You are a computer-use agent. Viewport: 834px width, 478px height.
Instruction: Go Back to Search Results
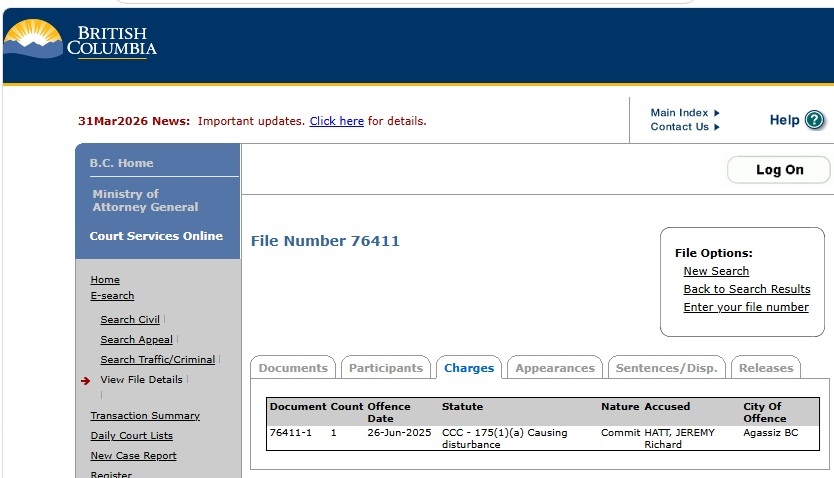[x=747, y=289]
